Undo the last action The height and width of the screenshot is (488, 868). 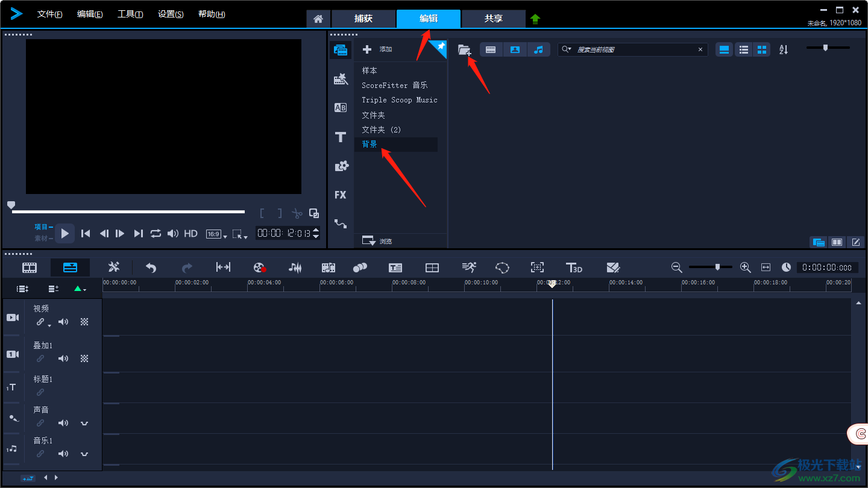tap(151, 267)
